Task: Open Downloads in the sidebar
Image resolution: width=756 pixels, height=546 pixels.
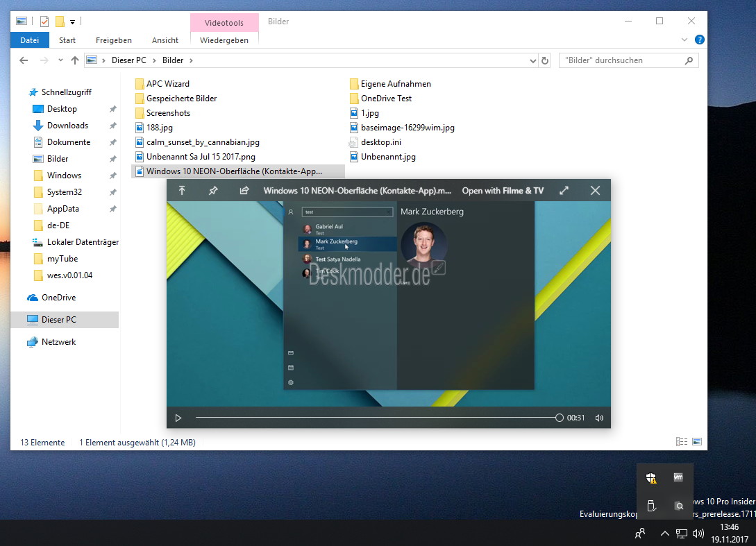Action: pyautogui.click(x=67, y=126)
